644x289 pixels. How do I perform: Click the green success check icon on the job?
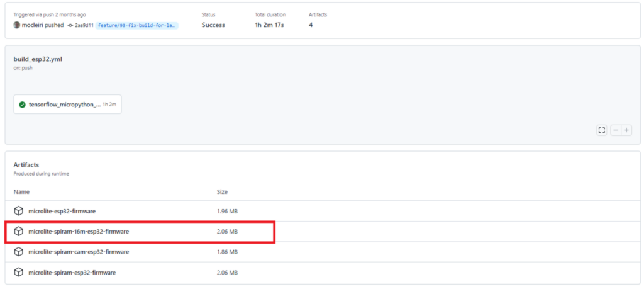[22, 105]
